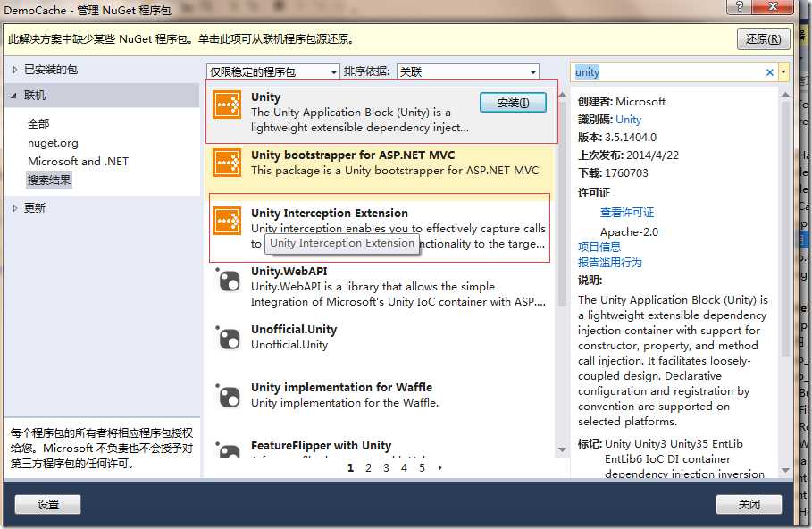The width and height of the screenshot is (812, 529).
Task: Go to results page 3
Action: point(386,468)
